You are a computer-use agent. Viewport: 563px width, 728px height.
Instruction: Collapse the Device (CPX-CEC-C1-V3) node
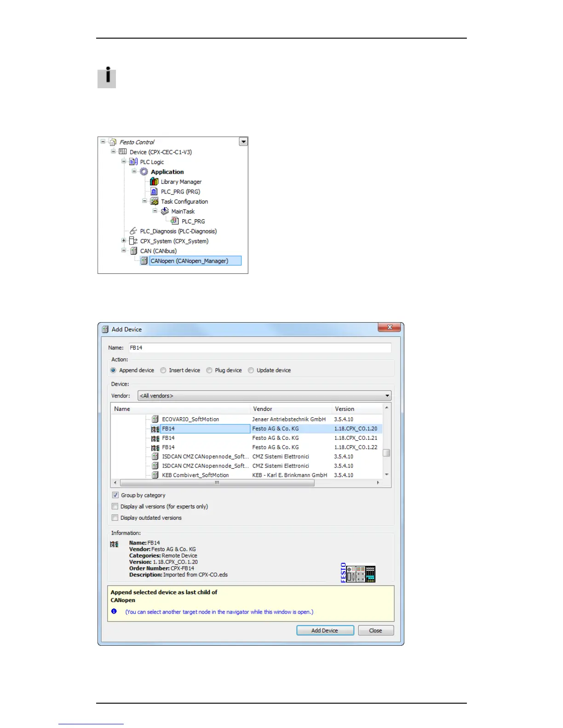click(x=113, y=151)
